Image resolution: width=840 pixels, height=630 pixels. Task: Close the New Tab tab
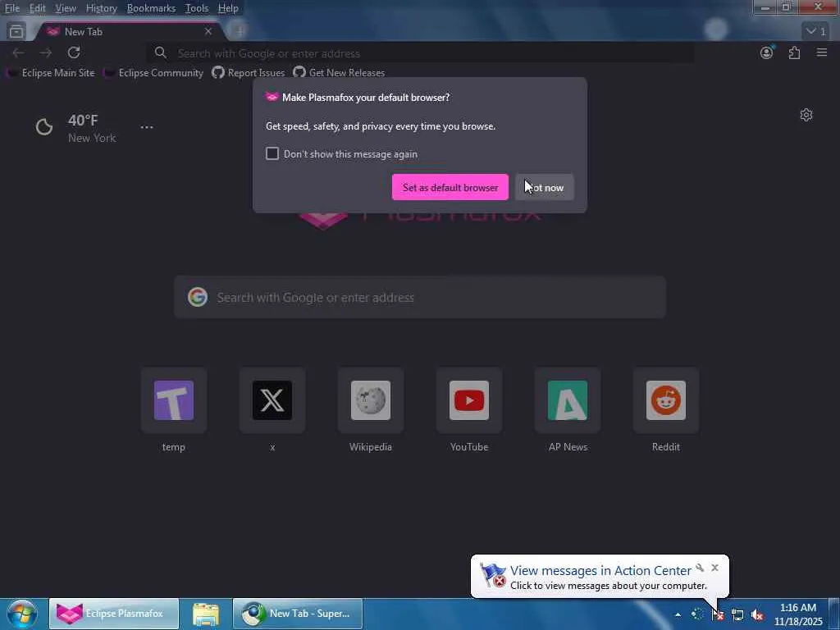tap(208, 32)
